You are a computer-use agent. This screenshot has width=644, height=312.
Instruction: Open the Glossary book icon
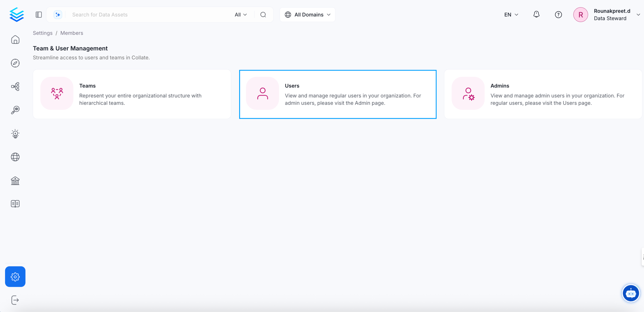(x=15, y=204)
